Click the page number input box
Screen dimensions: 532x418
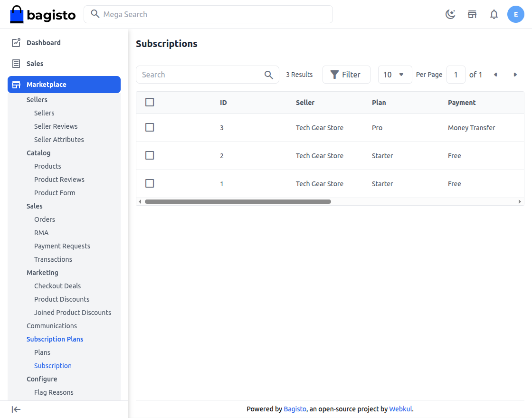pos(456,75)
